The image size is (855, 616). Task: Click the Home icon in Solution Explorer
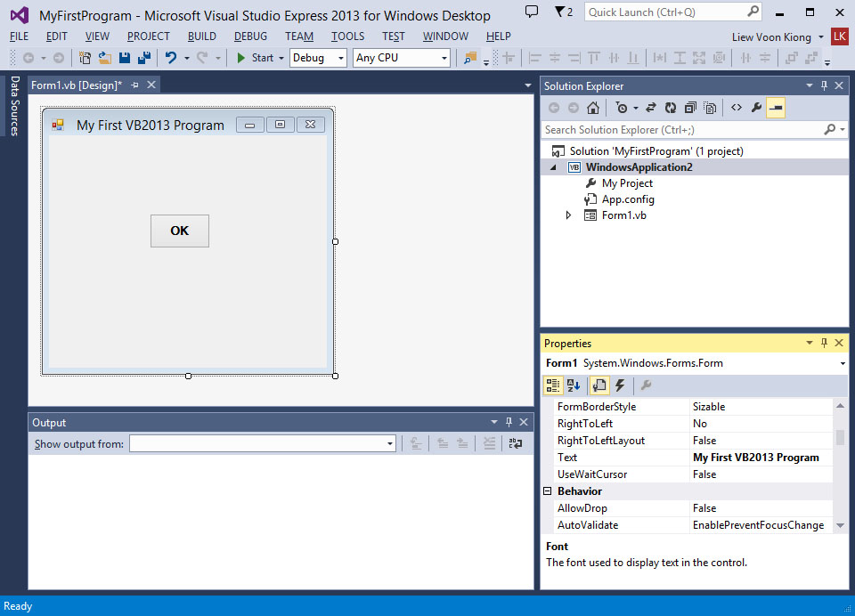[x=593, y=108]
